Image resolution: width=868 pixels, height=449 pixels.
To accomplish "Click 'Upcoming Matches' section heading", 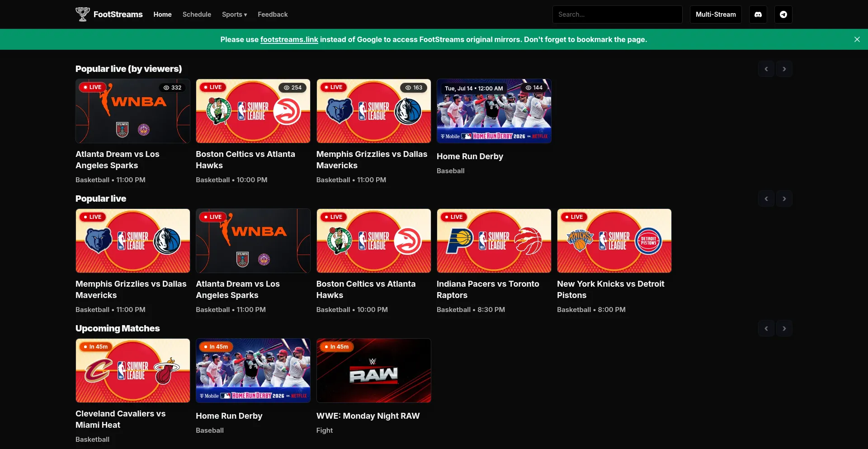I will pyautogui.click(x=118, y=329).
